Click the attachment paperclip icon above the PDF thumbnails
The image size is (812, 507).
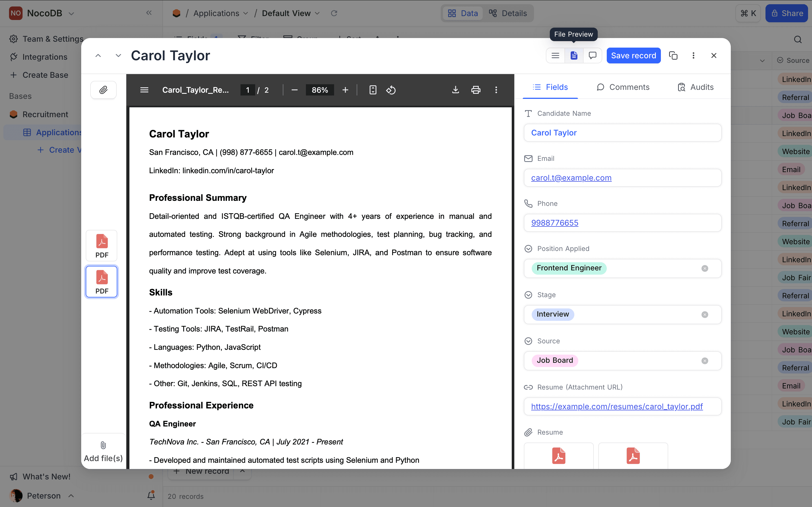coord(103,90)
